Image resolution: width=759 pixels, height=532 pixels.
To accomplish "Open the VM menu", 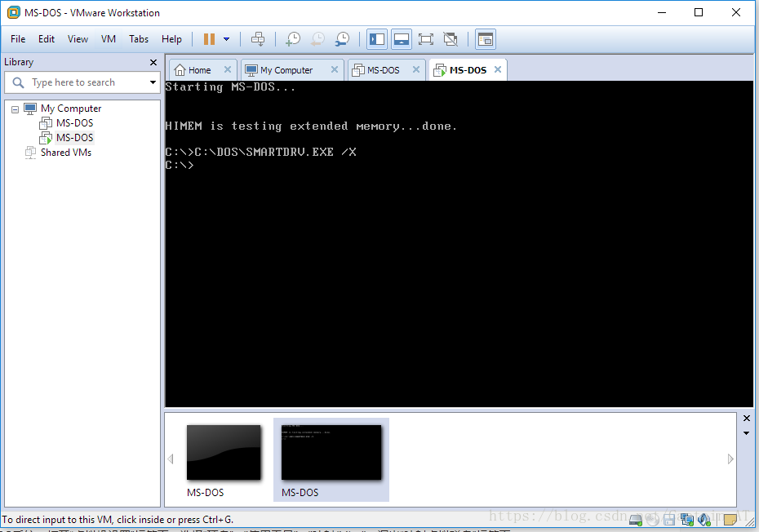I will [109, 39].
